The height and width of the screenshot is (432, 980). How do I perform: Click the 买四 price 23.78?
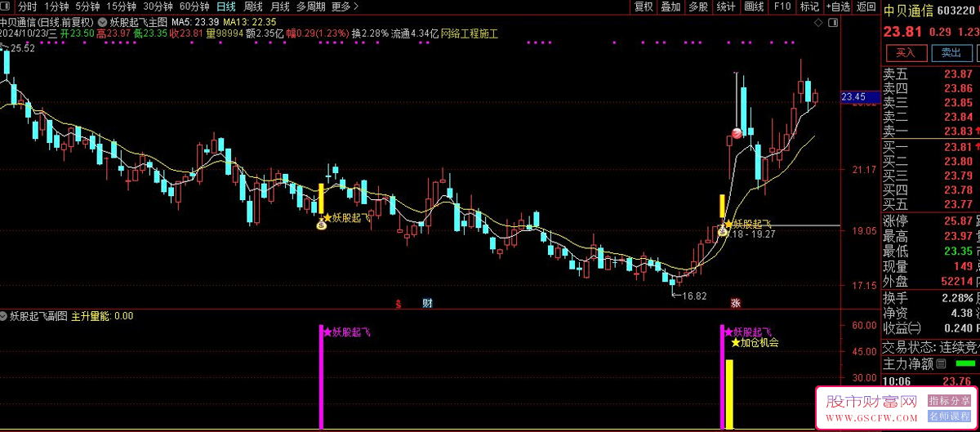[959, 190]
